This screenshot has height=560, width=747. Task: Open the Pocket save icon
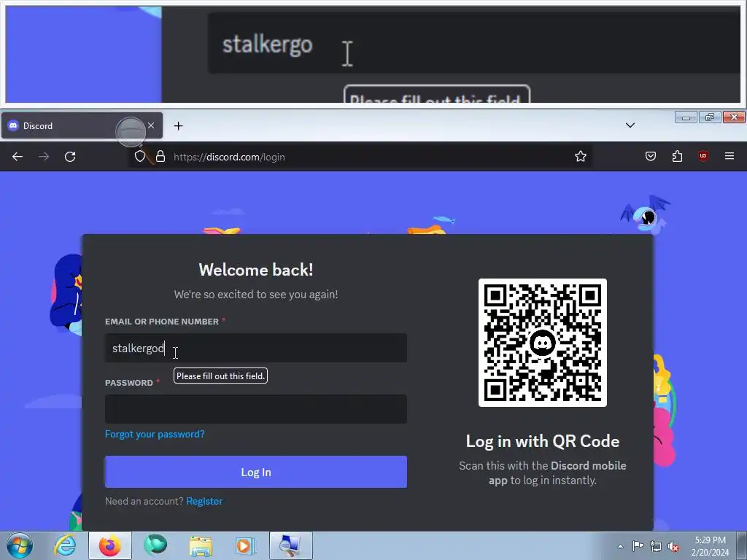651,156
